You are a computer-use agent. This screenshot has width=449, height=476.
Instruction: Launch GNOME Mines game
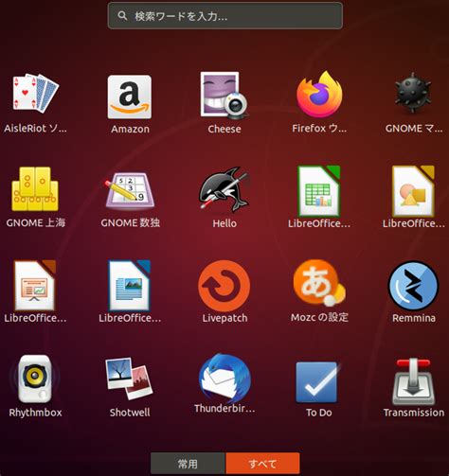(413, 93)
